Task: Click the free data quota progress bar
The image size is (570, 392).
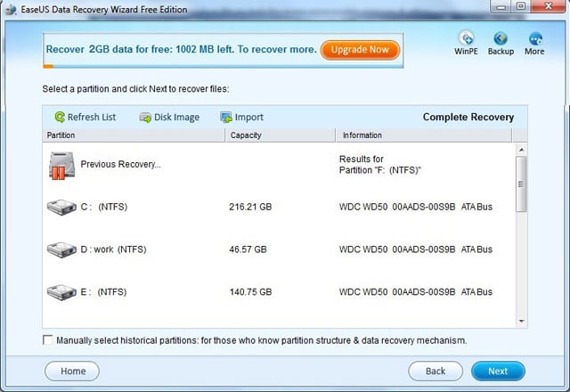Action: [x=223, y=66]
